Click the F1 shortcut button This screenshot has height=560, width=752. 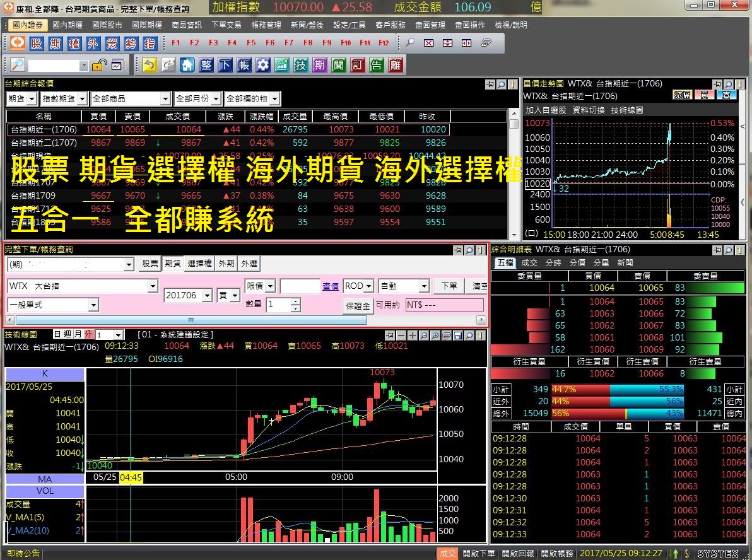pyautogui.click(x=175, y=43)
